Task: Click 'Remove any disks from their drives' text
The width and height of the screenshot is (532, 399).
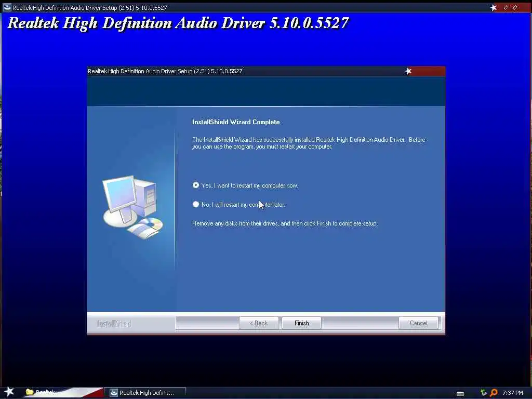Action: (x=235, y=223)
